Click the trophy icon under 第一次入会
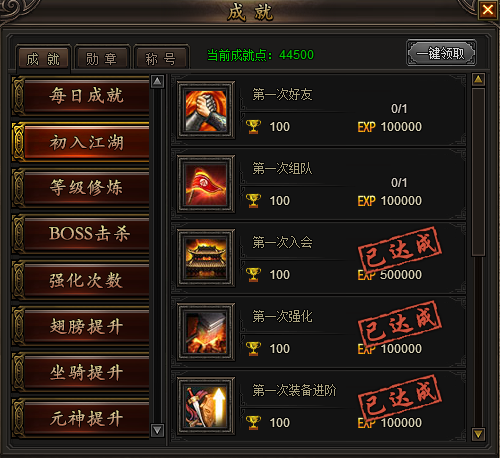500x458 pixels. (x=253, y=275)
